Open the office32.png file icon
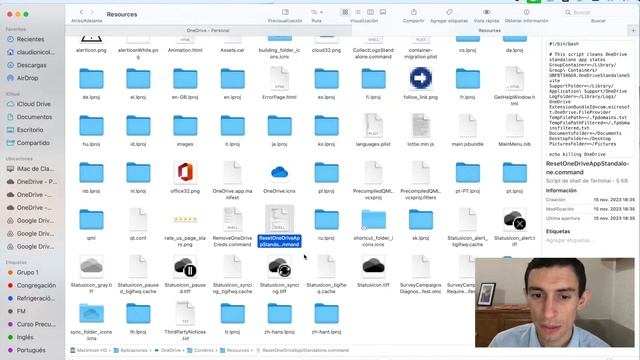This screenshot has width=640, height=360. 185,172
